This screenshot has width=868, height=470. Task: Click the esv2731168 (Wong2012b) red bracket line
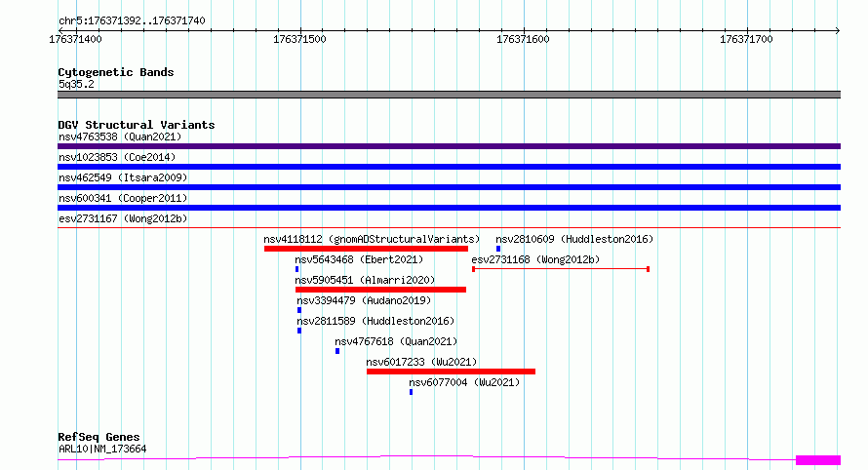[x=561, y=269]
